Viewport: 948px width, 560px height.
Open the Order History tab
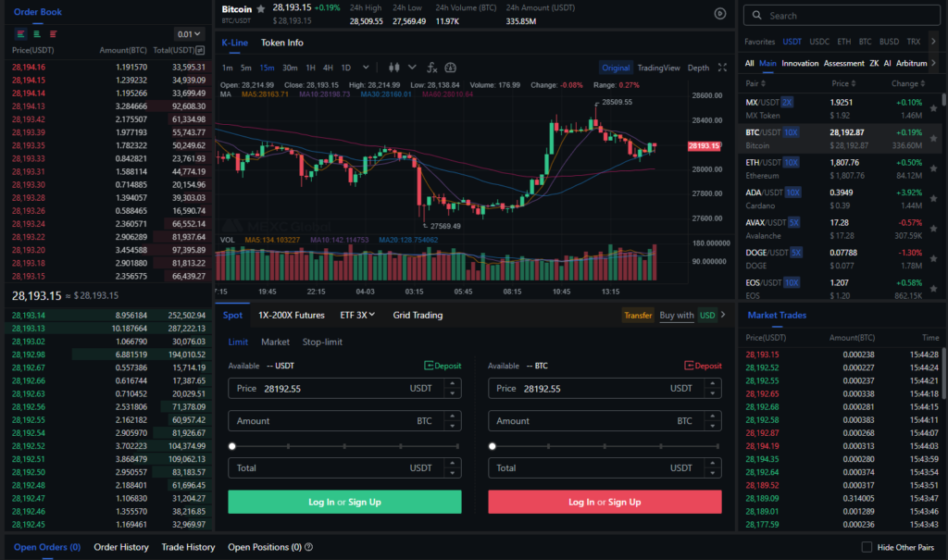pyautogui.click(x=120, y=547)
